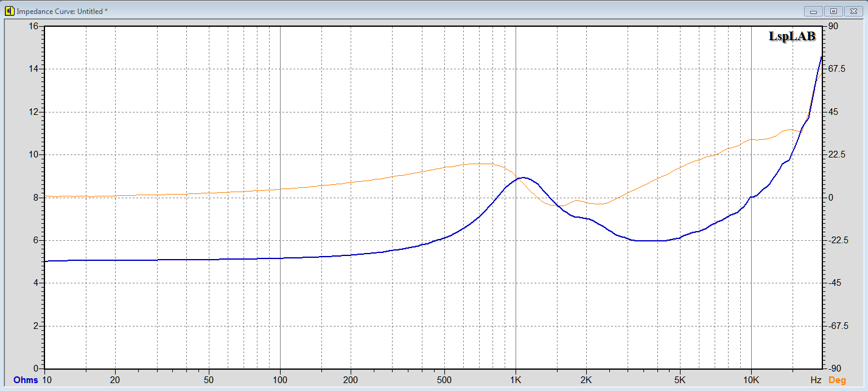Viewport: 868px width, 391px height.
Task: Click the orange 'Deg' axis label
Action: click(837, 380)
